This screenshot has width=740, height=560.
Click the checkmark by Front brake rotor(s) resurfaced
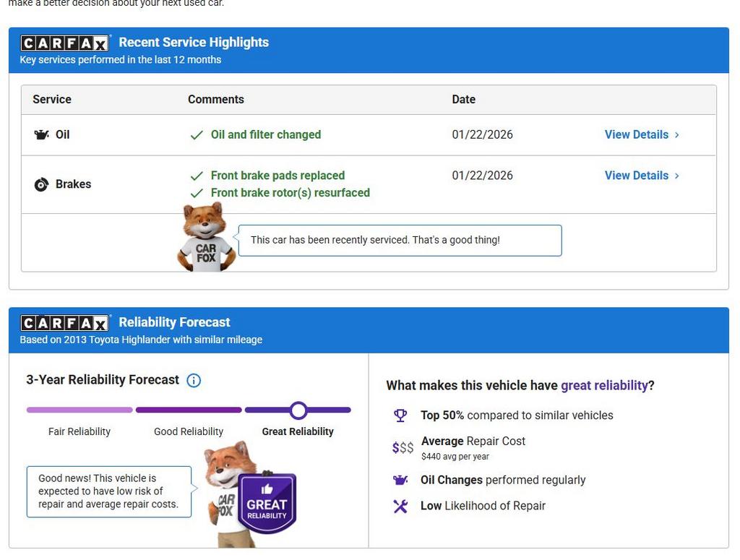click(196, 194)
